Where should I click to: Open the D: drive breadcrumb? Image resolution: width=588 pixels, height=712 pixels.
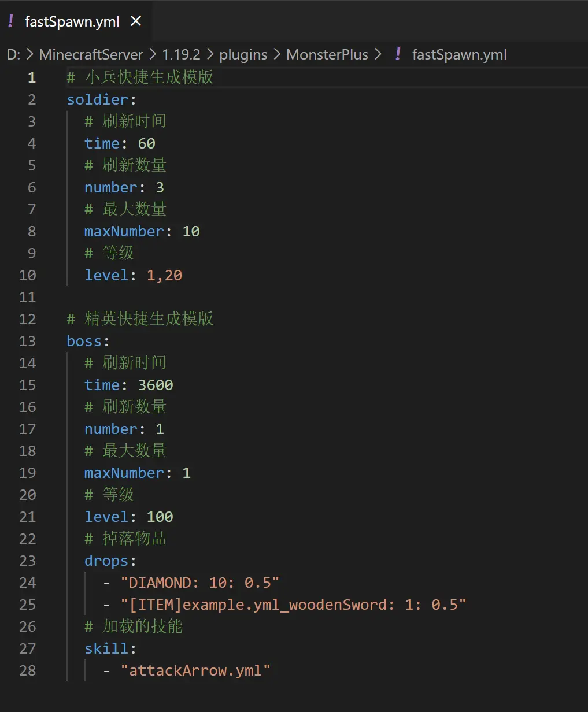click(13, 55)
